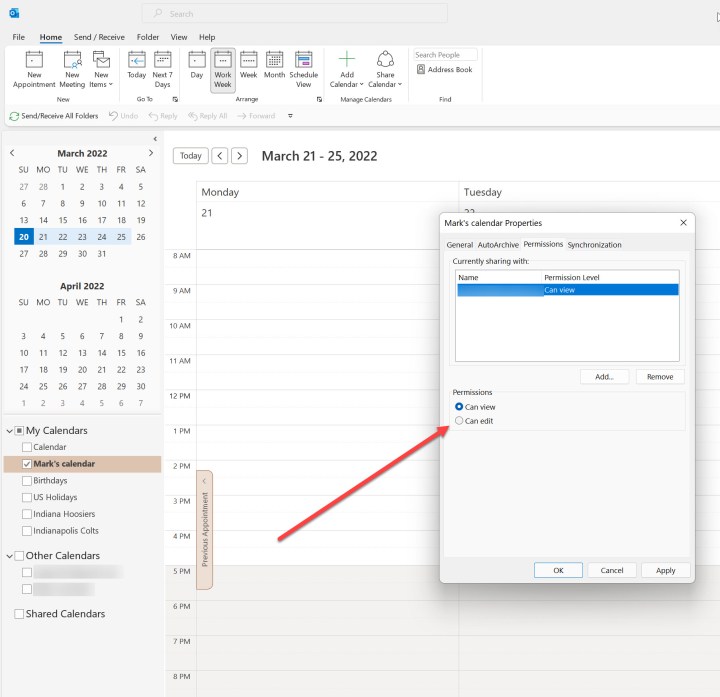This screenshot has width=720, height=697.
Task: Go back one week in the calendar
Action: (x=220, y=156)
